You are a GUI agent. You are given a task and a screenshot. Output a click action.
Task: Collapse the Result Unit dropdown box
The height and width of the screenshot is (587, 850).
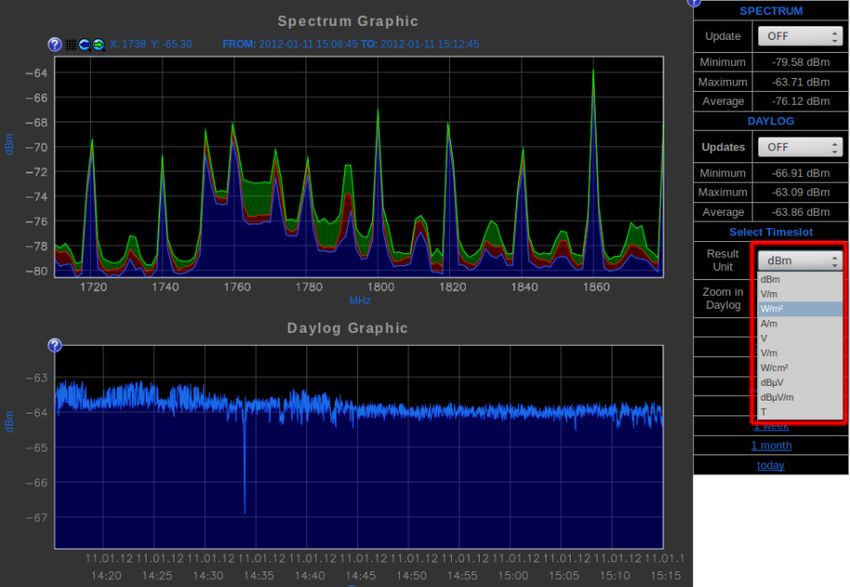click(x=800, y=261)
